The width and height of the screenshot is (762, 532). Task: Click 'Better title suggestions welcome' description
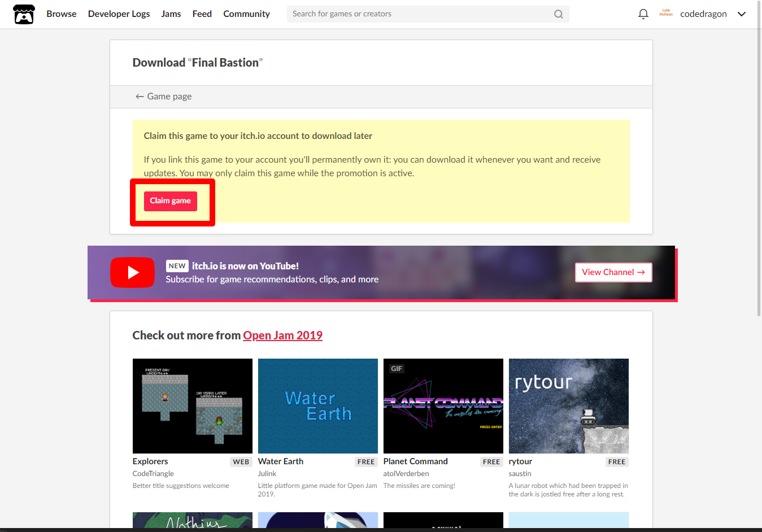(x=181, y=486)
